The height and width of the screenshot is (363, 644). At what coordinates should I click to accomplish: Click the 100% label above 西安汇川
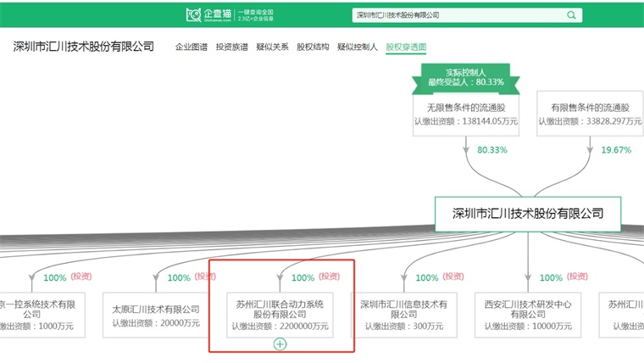pos(551,278)
